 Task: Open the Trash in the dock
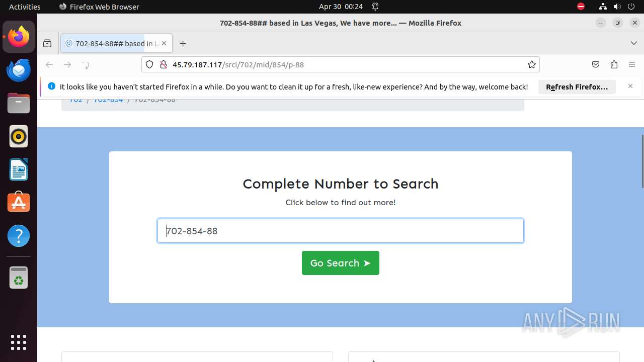(19, 278)
